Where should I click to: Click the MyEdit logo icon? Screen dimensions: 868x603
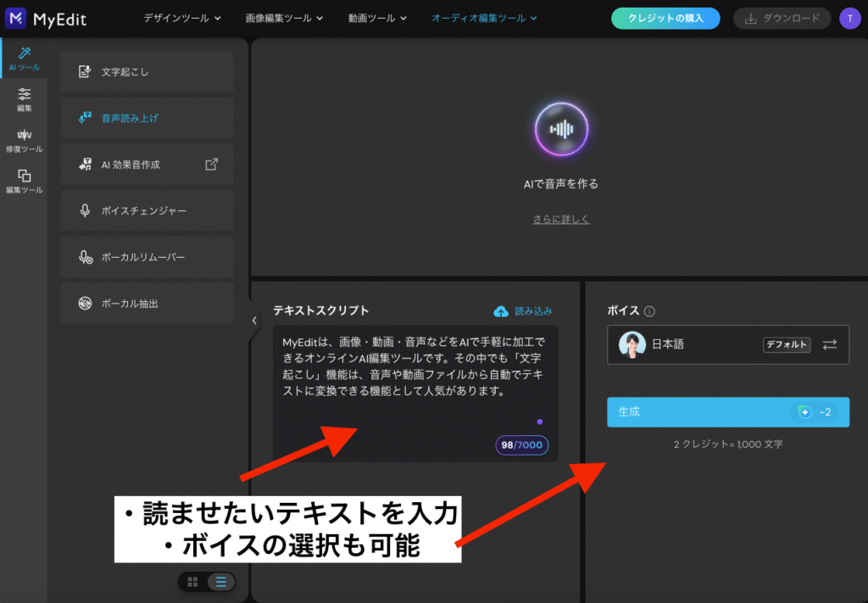[x=15, y=19]
